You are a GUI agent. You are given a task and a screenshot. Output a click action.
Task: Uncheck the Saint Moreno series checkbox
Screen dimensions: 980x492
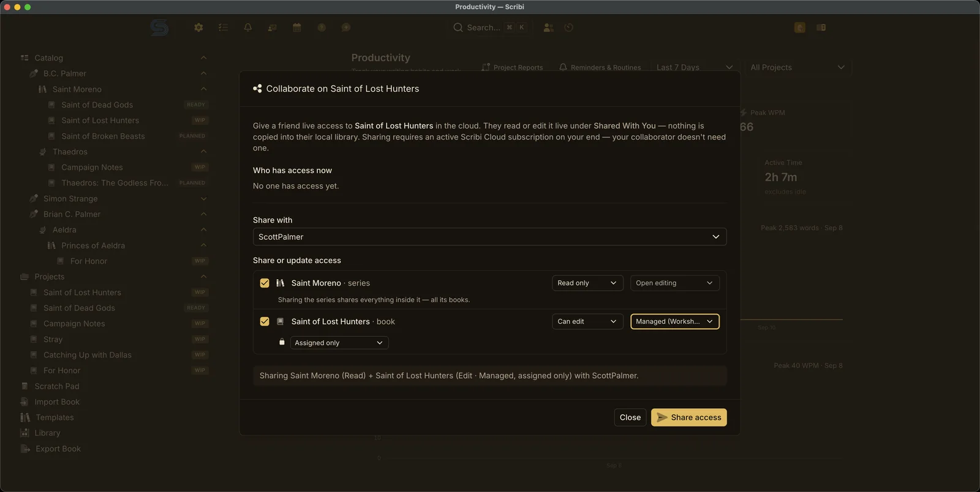point(265,283)
